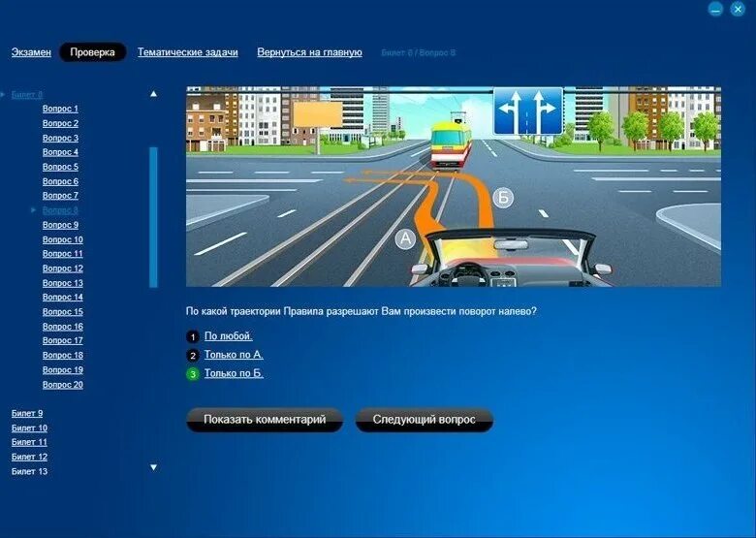756x538 pixels.
Task: Open Вопрос 5
Action: [x=60, y=167]
